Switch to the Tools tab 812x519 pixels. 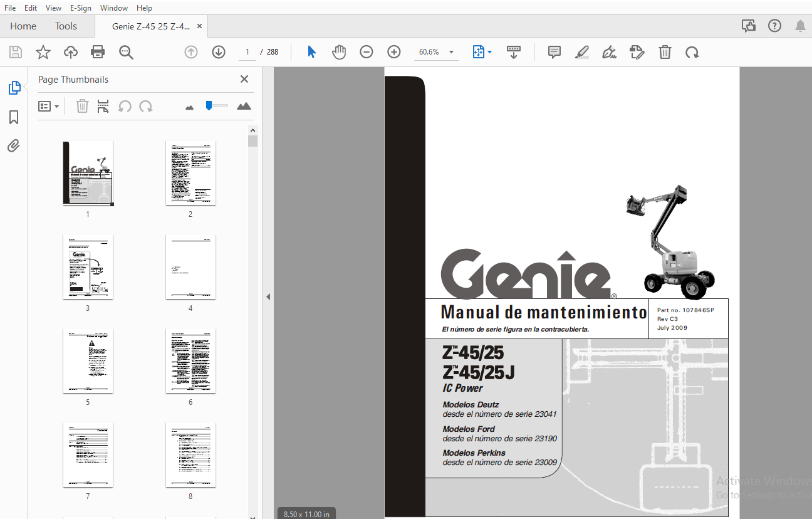pos(66,26)
